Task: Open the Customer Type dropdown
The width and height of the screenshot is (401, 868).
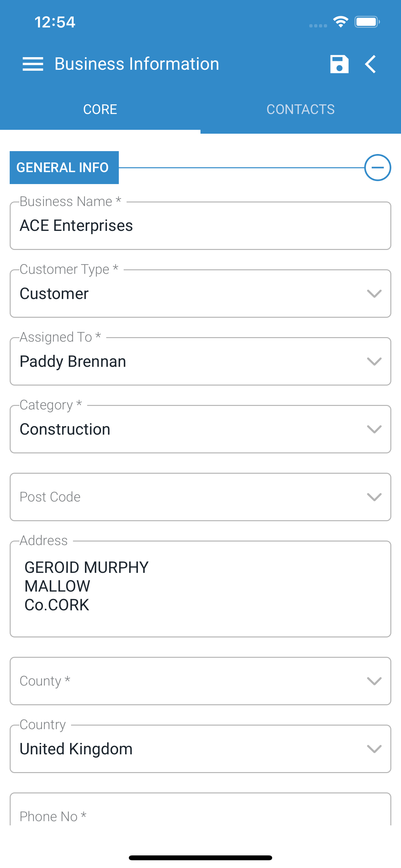Action: pos(200,294)
